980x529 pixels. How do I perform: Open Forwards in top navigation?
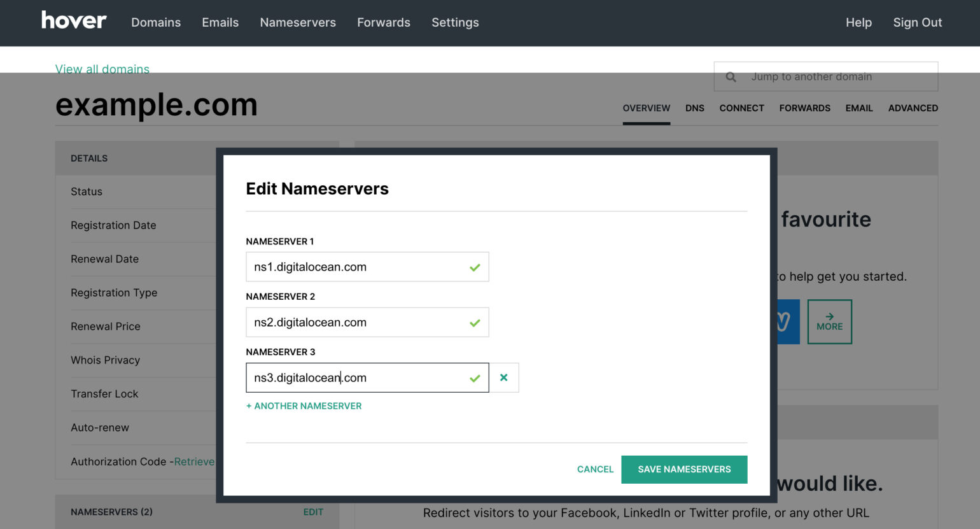click(384, 22)
